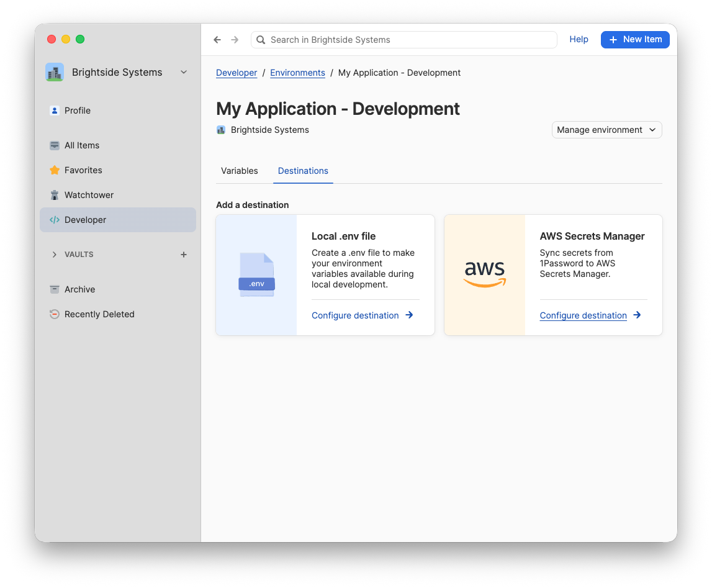712x588 pixels.
Task: Click the New Item button
Action: (635, 39)
